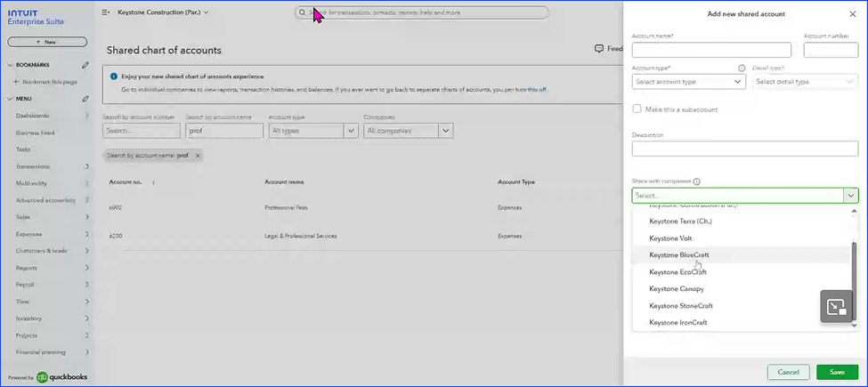Click the Save button
The width and height of the screenshot is (868, 387).
837,372
